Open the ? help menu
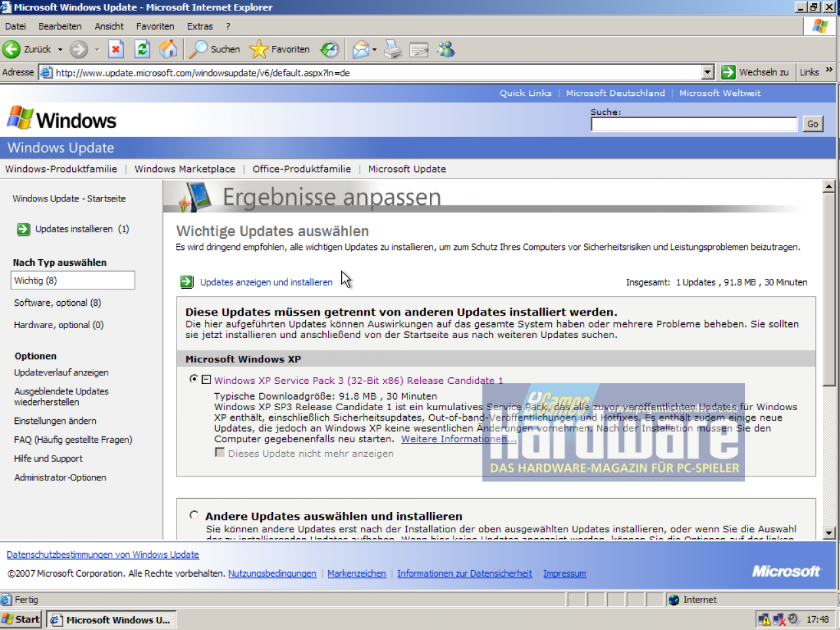The width and height of the screenshot is (840, 630). point(228,26)
